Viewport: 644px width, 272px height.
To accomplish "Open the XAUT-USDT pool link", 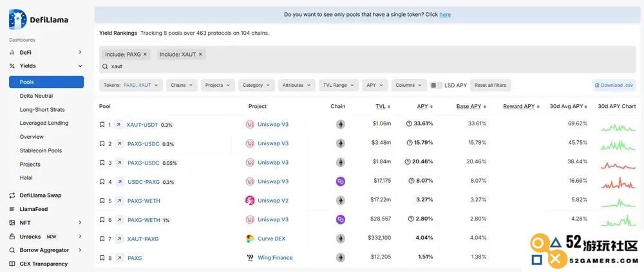I will tap(142, 124).
